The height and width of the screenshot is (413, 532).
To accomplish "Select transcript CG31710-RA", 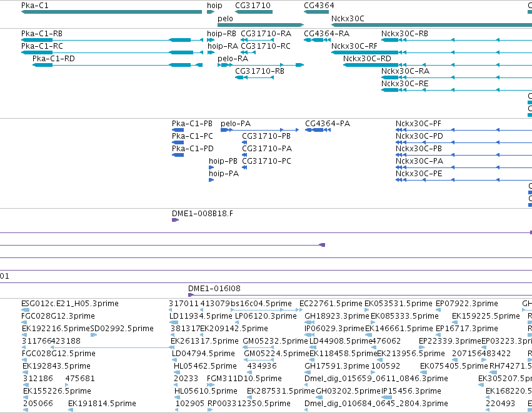I will coord(257,40).
